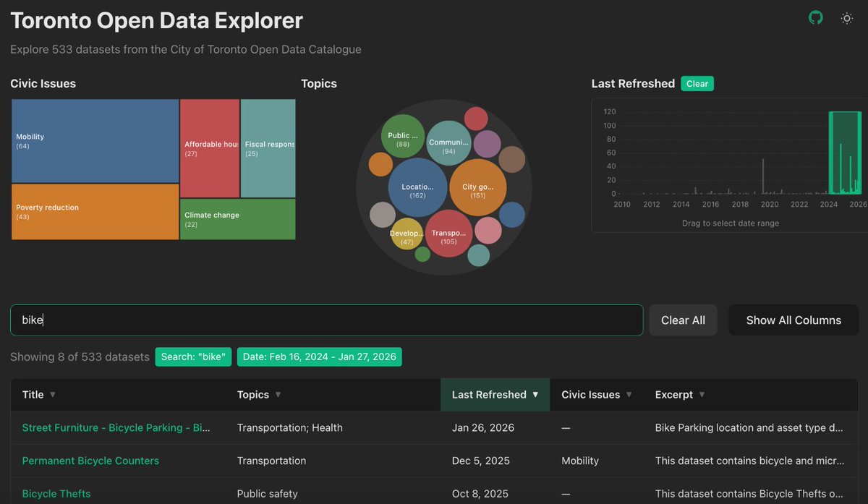Viewport: 868px width, 504px height.
Task: Open the Title column filter arrow
Action: [x=53, y=395]
